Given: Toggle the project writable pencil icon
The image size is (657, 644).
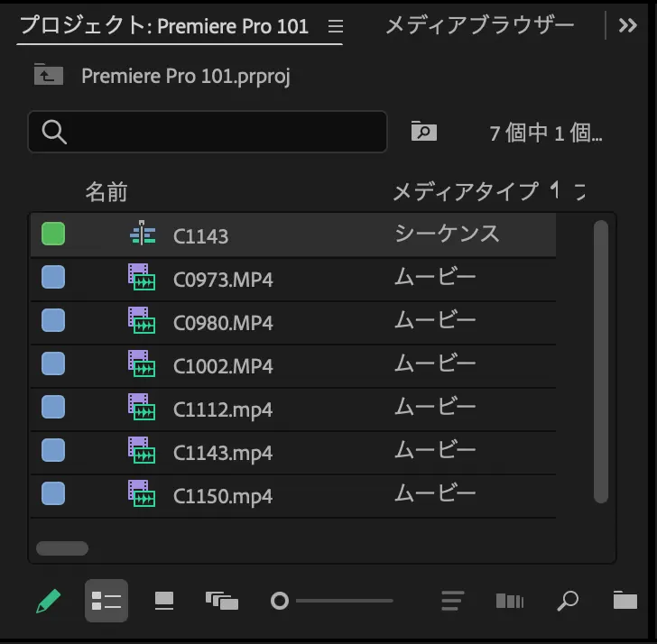Looking at the screenshot, I should coord(48,601).
